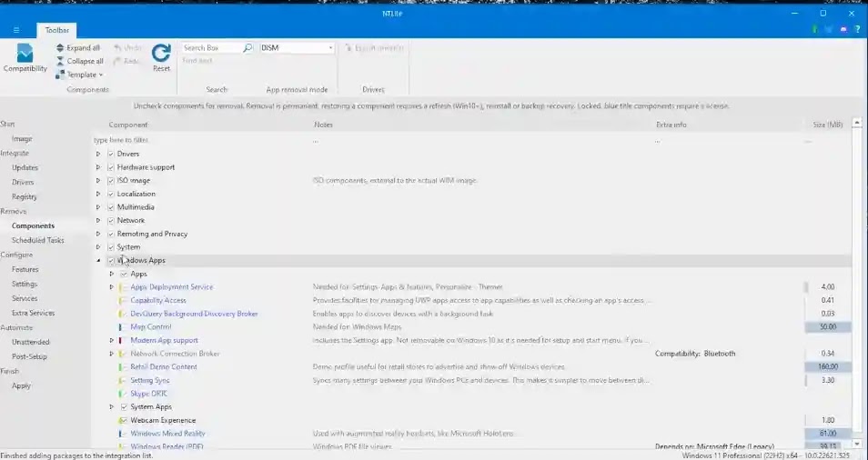Click the help question mark icon

pos(857,30)
